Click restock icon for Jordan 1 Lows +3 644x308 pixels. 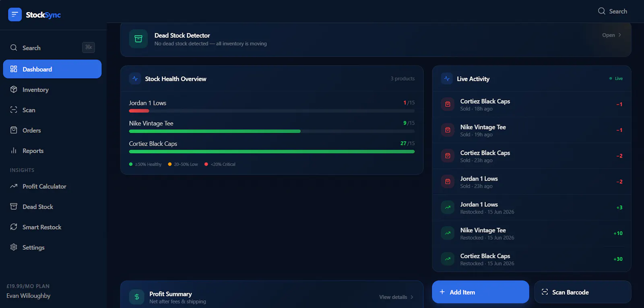[x=448, y=207]
